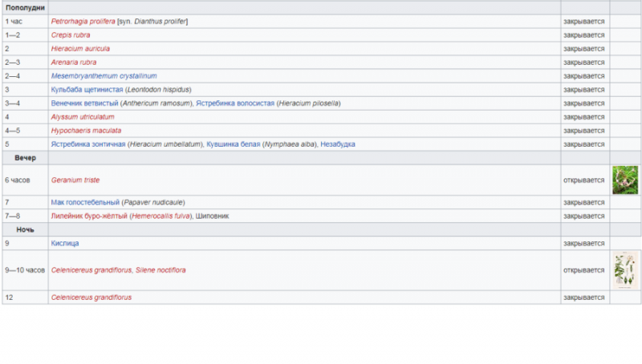Open the Crepis rubra link

click(x=71, y=35)
